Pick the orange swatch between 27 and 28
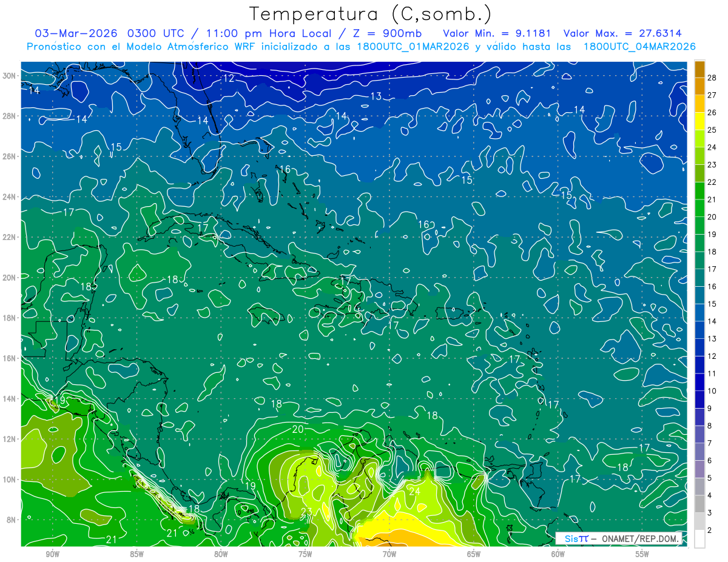 click(x=699, y=85)
